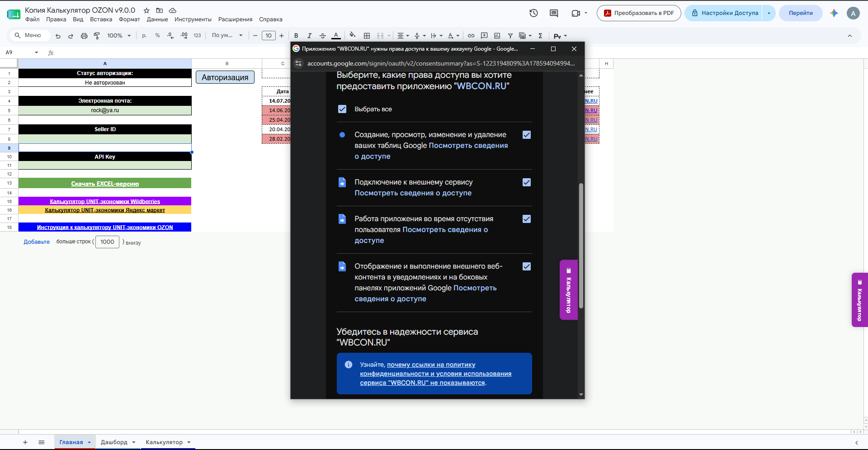Move document to folder icon
Screen dimensions: 868x450
(x=159, y=10)
